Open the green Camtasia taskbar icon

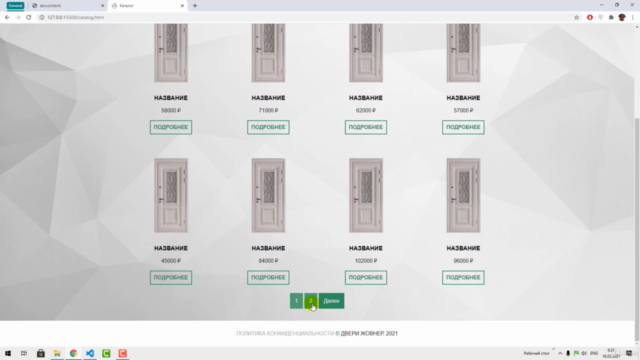click(106, 353)
